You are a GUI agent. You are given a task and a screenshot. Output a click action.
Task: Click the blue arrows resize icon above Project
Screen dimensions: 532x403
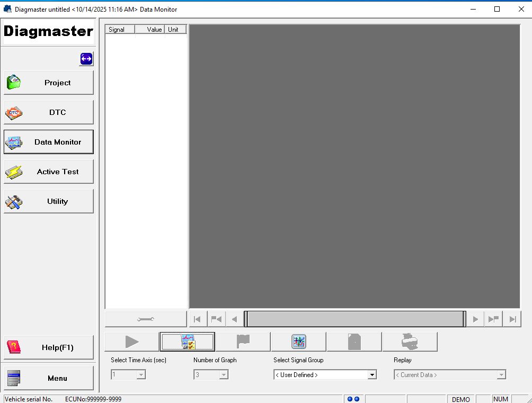point(86,59)
